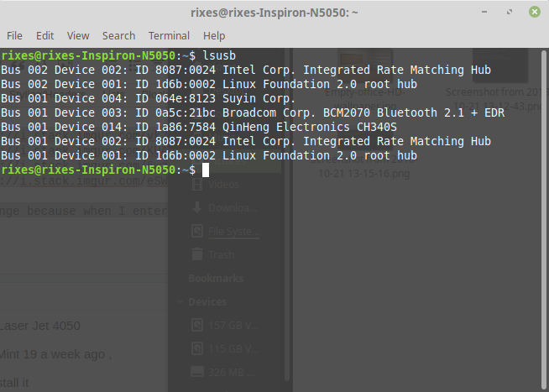Open the Edit menu
The image size is (549, 392).
(x=44, y=36)
